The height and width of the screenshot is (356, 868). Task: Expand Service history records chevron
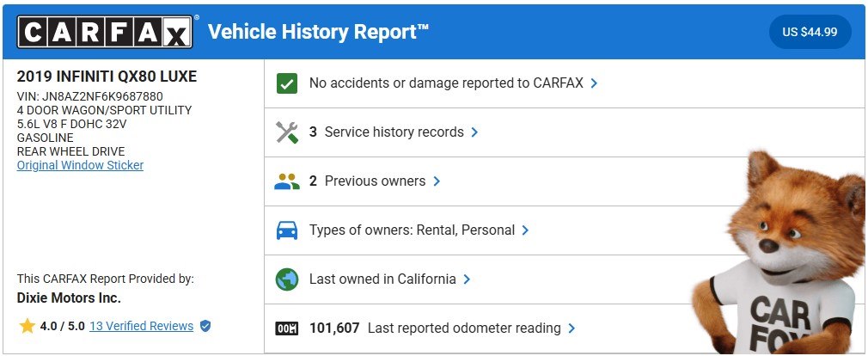click(474, 132)
